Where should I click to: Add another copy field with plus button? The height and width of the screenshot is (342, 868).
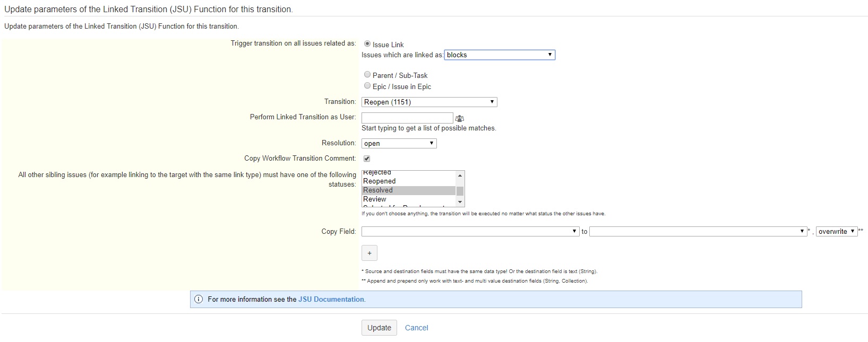click(x=369, y=253)
